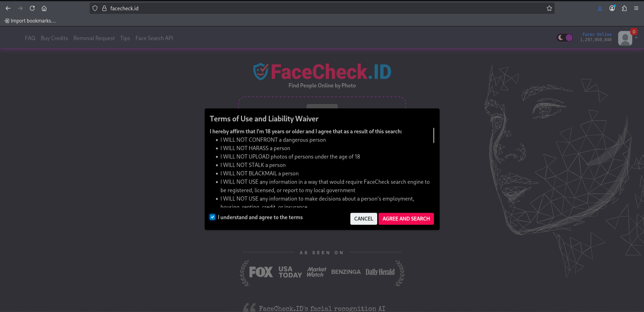
Task: Reload the facecheck.id page
Action: 32,8
